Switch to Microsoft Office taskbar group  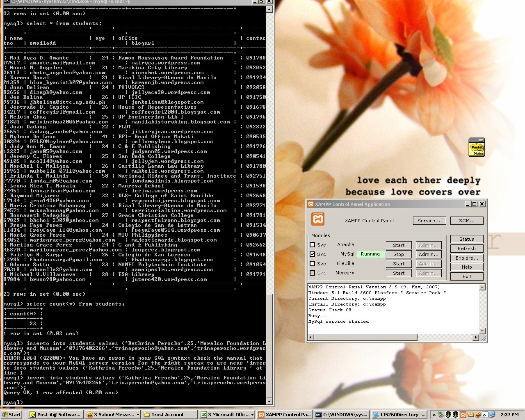pyautogui.click(x=226, y=415)
